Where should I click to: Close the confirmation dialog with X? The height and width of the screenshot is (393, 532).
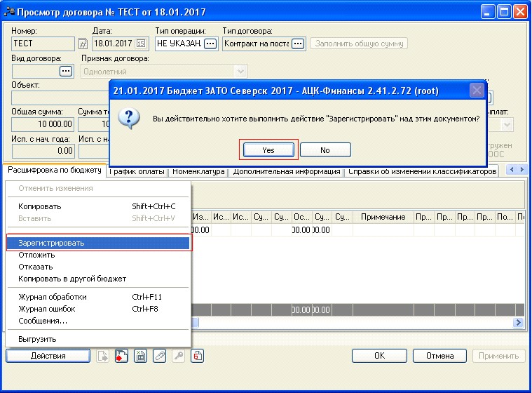pyautogui.click(x=477, y=91)
